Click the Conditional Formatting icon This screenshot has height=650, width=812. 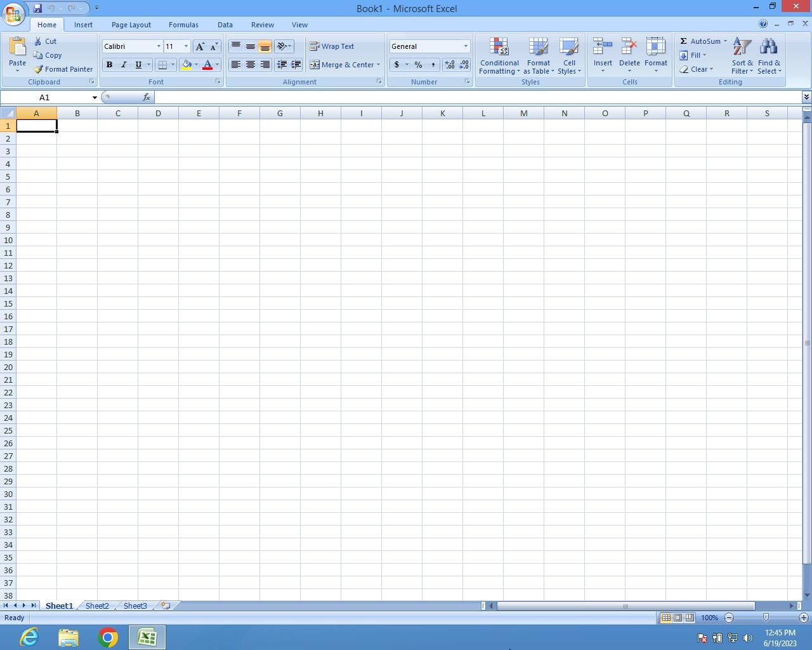499,48
